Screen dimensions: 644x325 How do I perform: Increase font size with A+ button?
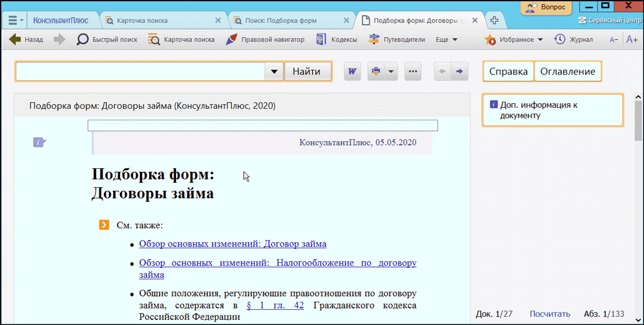coord(631,40)
